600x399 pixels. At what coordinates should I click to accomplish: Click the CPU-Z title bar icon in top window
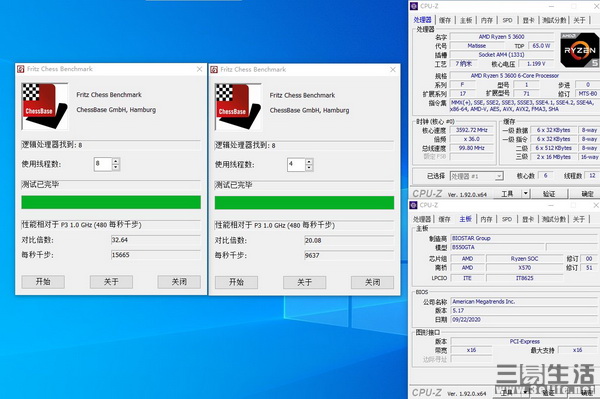point(414,6)
